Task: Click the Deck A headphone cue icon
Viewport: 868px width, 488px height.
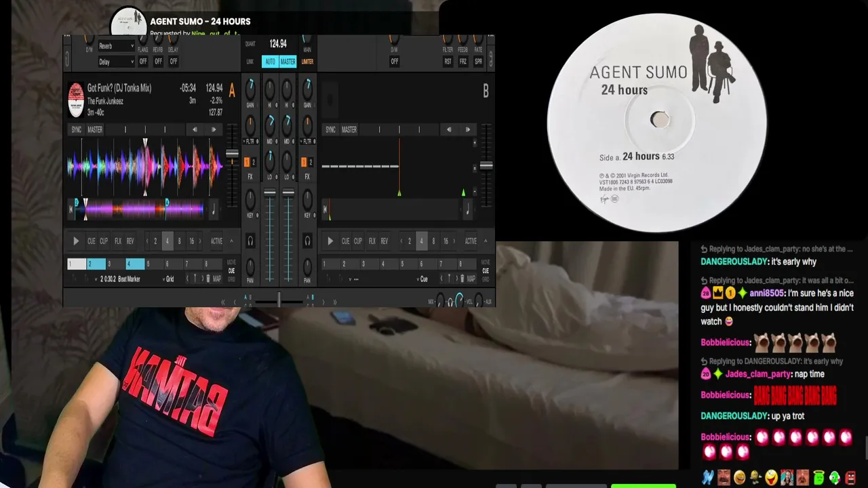Action: (x=250, y=241)
